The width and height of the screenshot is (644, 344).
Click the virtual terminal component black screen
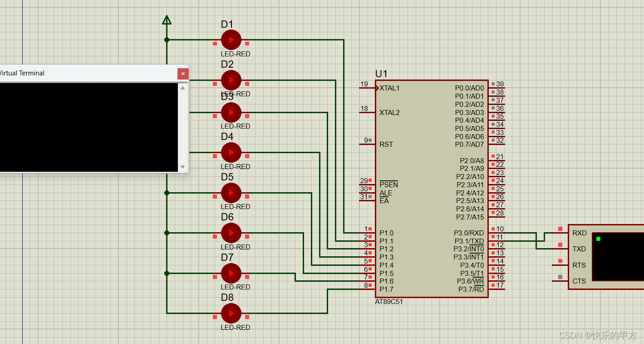click(618, 257)
